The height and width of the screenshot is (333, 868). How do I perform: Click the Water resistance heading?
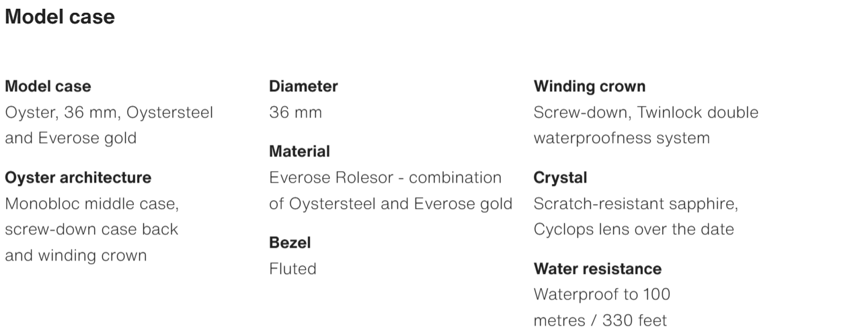(597, 269)
